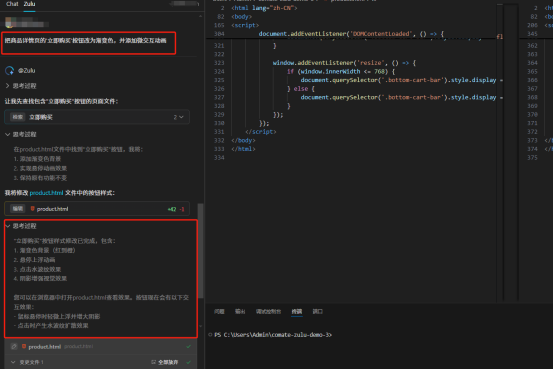The height and width of the screenshot is (369, 553).
Task: Click the querySelector code on line 327
Action: point(401,97)
